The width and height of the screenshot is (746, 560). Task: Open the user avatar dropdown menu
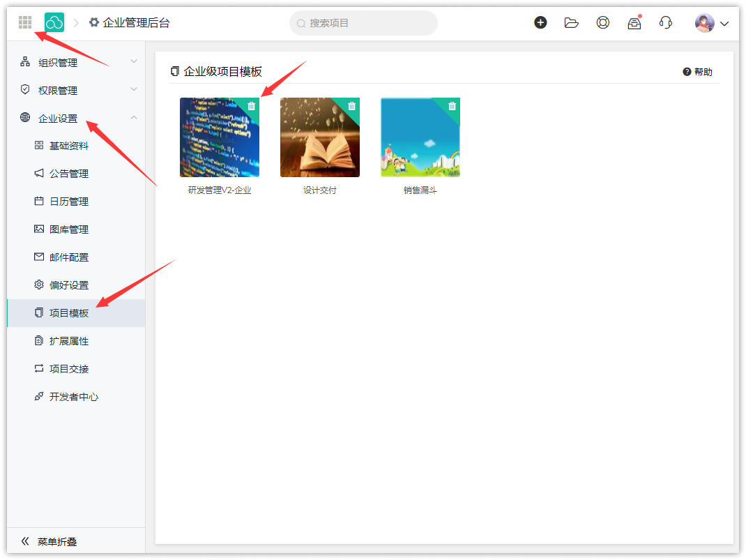[711, 23]
